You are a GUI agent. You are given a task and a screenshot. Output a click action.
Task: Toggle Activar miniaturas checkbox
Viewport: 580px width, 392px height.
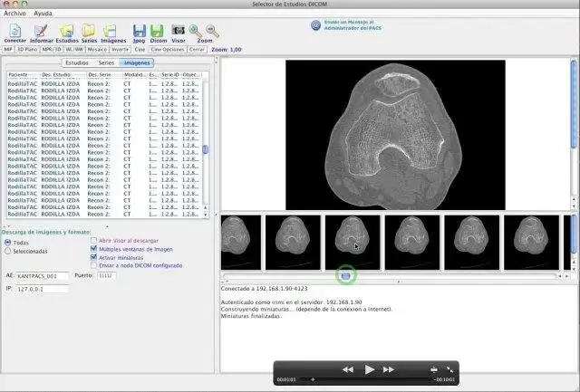94,257
